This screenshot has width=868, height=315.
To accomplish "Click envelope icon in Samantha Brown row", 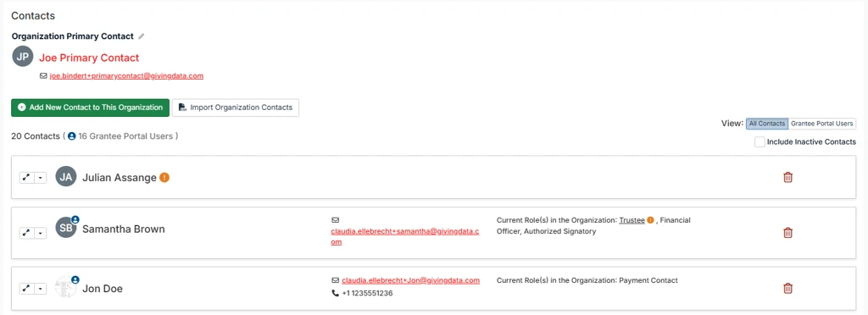I will point(335,220).
